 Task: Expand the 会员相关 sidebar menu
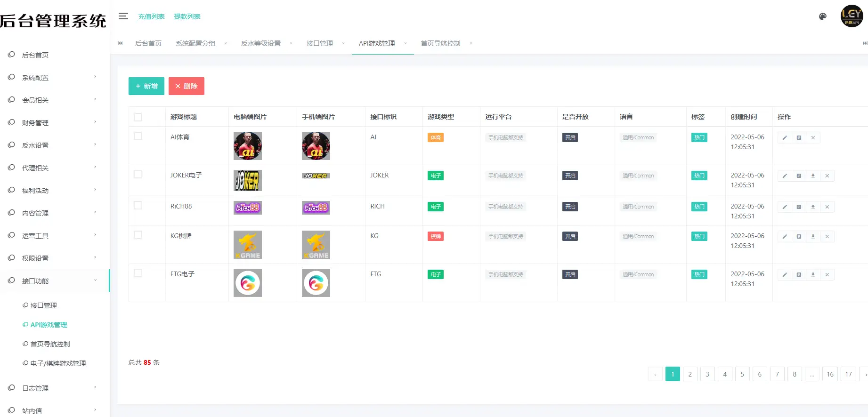(x=55, y=100)
